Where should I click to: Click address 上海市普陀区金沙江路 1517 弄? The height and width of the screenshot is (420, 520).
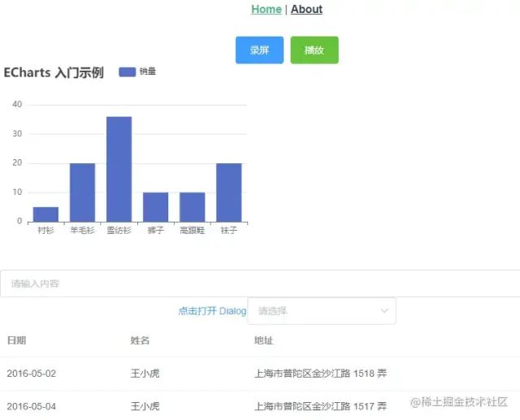tap(320, 406)
